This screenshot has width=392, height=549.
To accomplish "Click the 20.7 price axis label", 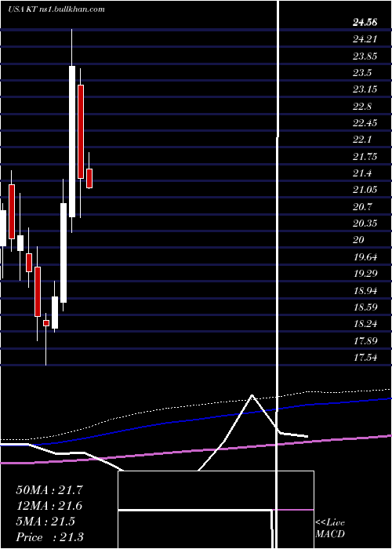I will [362, 206].
